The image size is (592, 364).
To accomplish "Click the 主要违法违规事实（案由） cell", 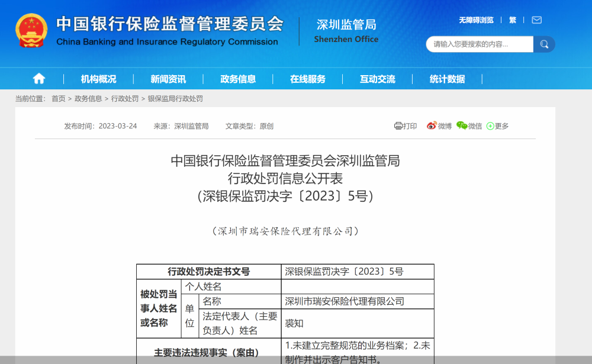I will 209,352.
